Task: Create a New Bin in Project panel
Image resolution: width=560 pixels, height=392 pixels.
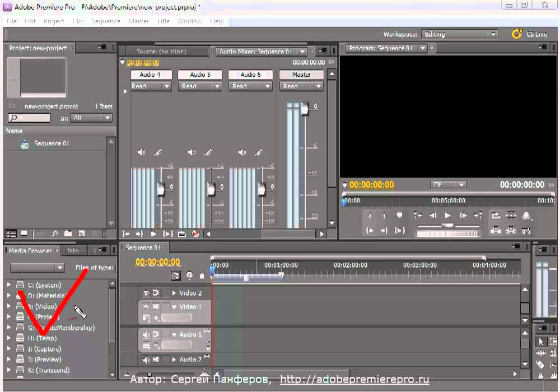Action: point(68,234)
